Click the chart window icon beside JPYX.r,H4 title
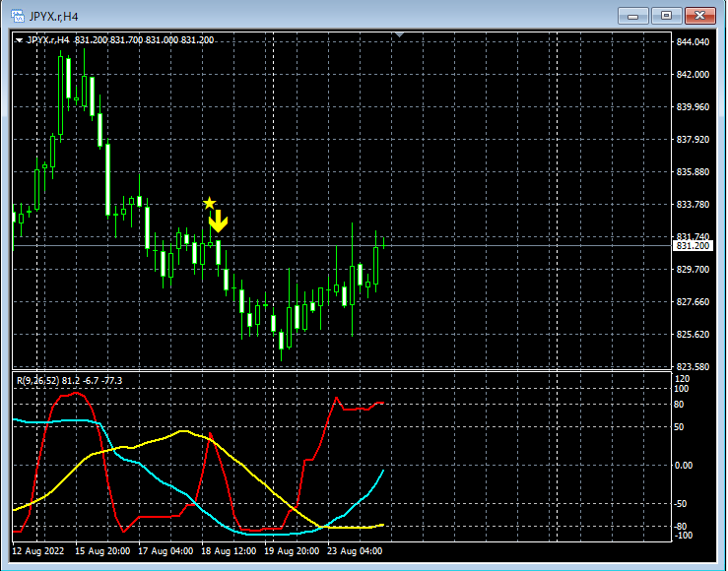Image resolution: width=728 pixels, height=571 pixels. click(x=18, y=16)
